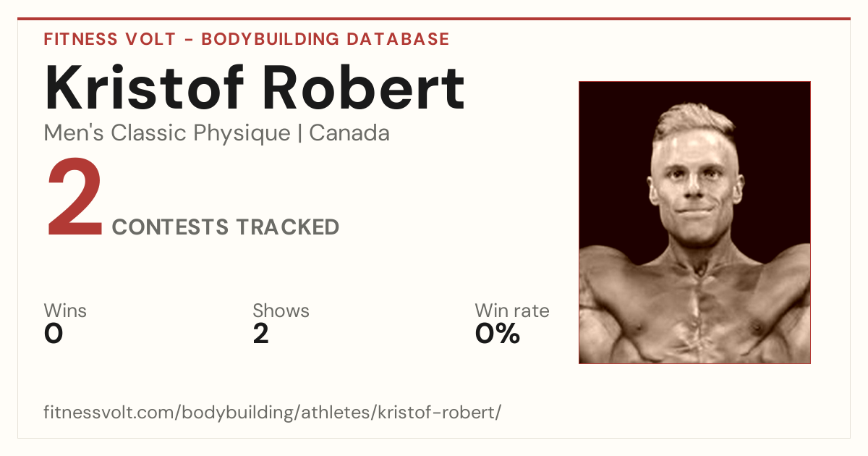Select the Fitness Volt brand text
The width and height of the screenshot is (868, 456).
(109, 39)
